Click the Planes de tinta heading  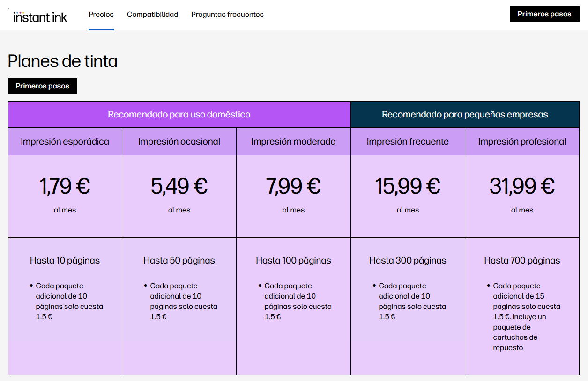[63, 61]
